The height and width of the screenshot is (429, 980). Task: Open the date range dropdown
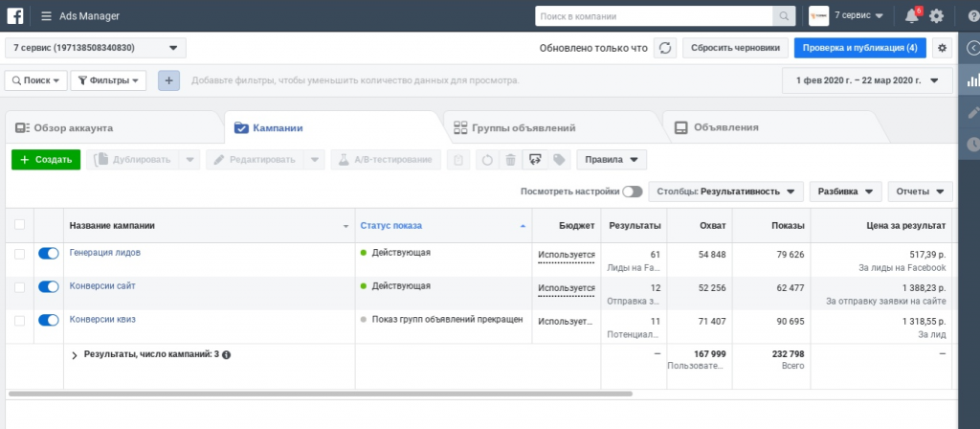click(x=867, y=80)
